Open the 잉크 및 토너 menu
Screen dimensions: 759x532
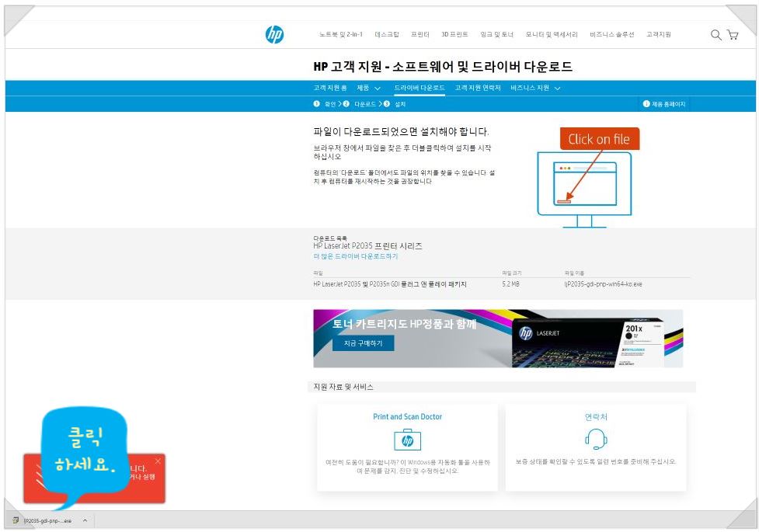[496, 34]
